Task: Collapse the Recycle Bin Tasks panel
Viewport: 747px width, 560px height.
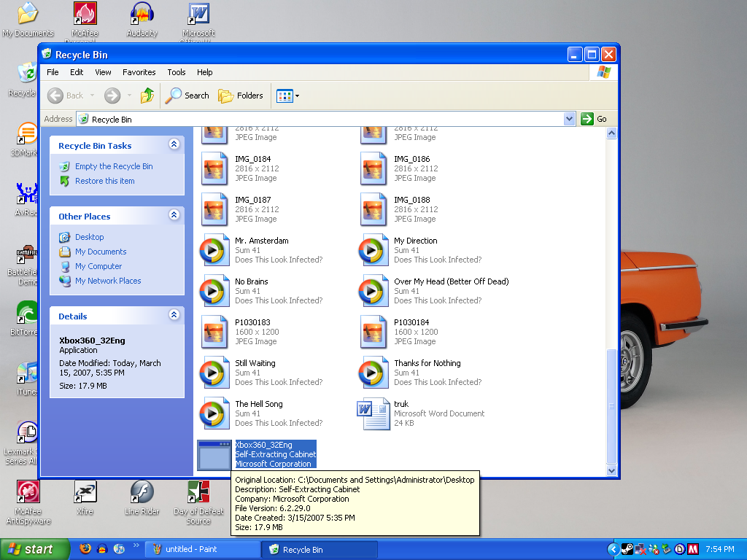Action: [x=174, y=145]
